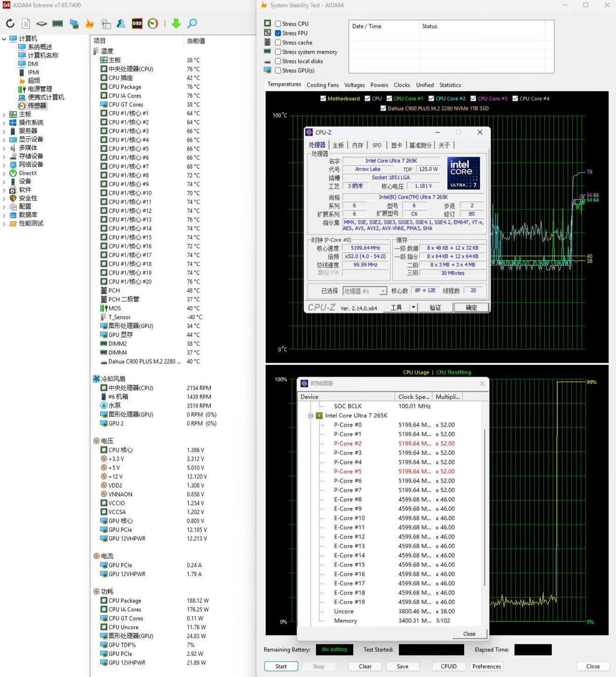Click the AIDA64 Extreme title bar icon
Viewport: 616px width, 677px height.
point(7,5)
